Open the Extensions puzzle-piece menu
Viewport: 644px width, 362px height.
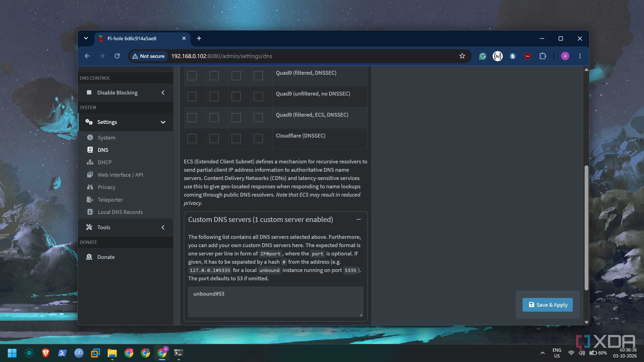543,56
